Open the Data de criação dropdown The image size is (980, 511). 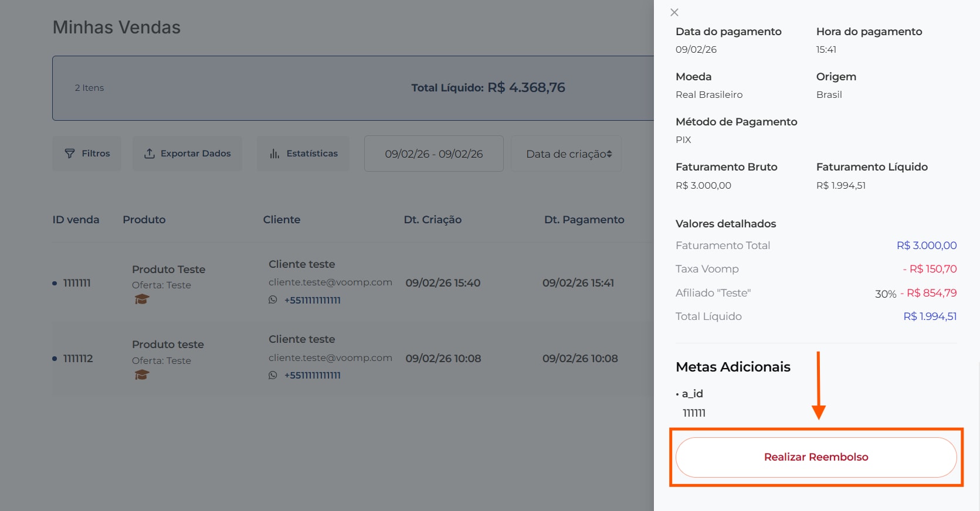tap(568, 154)
